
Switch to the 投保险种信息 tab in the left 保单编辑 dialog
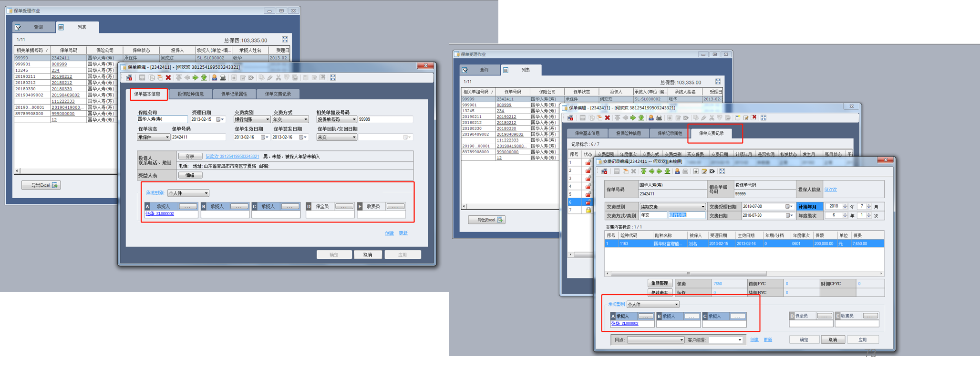pos(190,94)
